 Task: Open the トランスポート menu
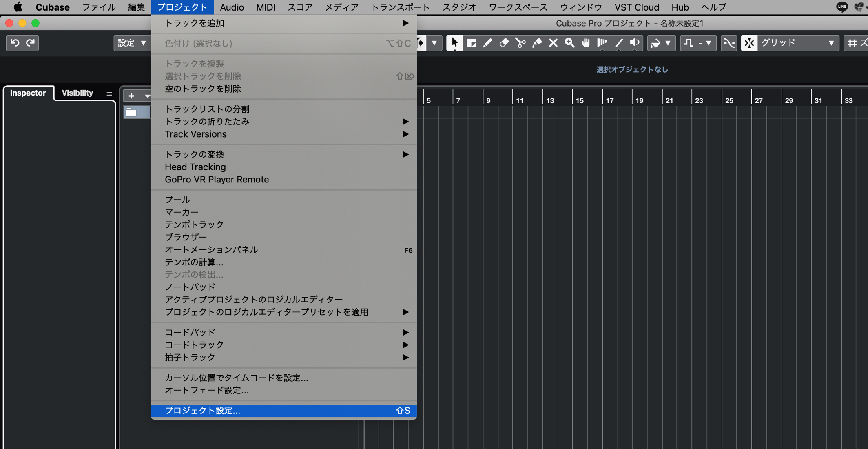(x=400, y=7)
